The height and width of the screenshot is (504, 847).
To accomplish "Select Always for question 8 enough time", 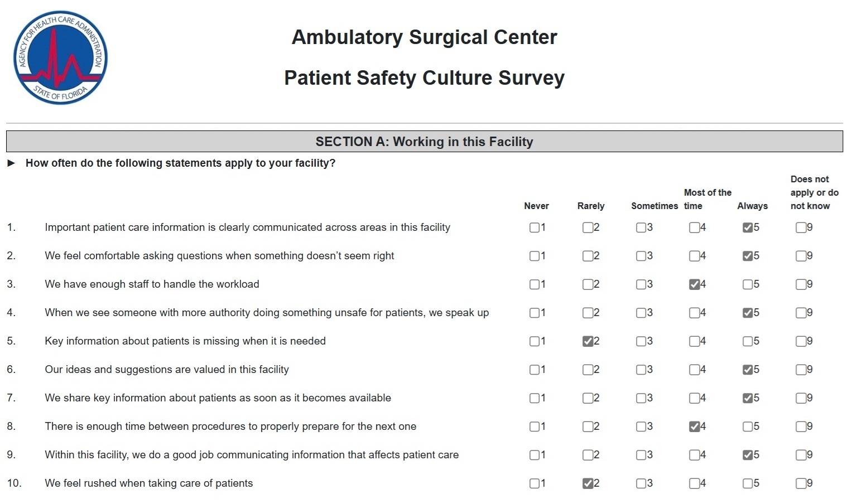I will [748, 427].
